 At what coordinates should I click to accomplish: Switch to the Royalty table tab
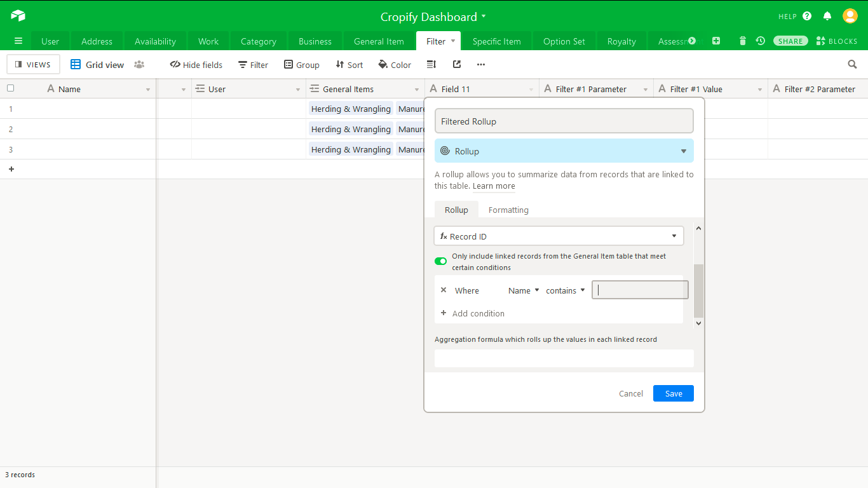621,41
